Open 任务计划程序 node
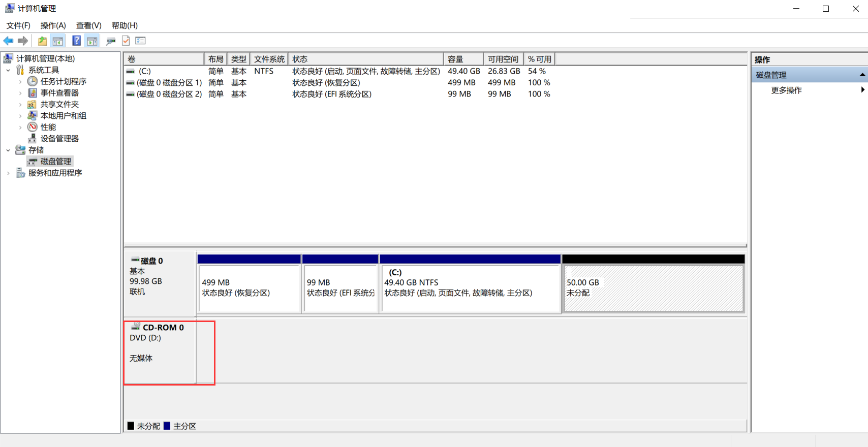The width and height of the screenshot is (868, 447). pyautogui.click(x=64, y=81)
